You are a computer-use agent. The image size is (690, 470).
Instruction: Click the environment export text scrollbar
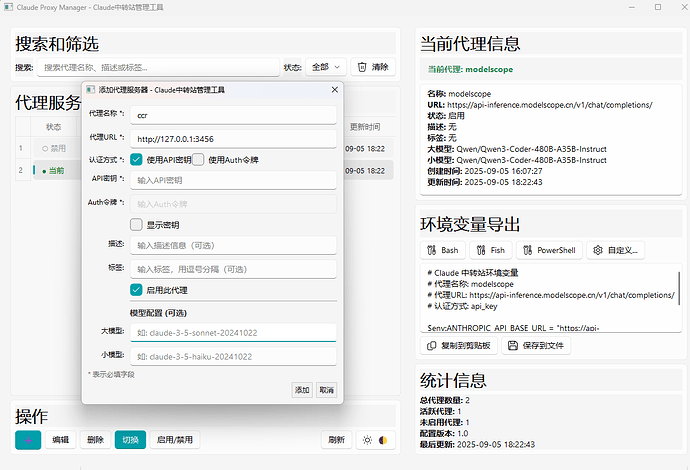[x=679, y=288]
